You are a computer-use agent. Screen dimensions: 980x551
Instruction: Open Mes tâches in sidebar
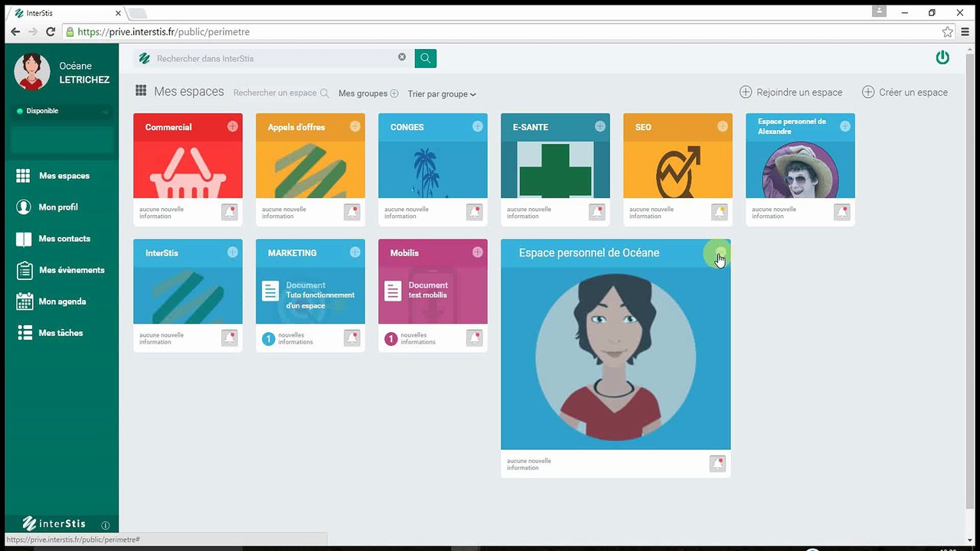coord(49,333)
